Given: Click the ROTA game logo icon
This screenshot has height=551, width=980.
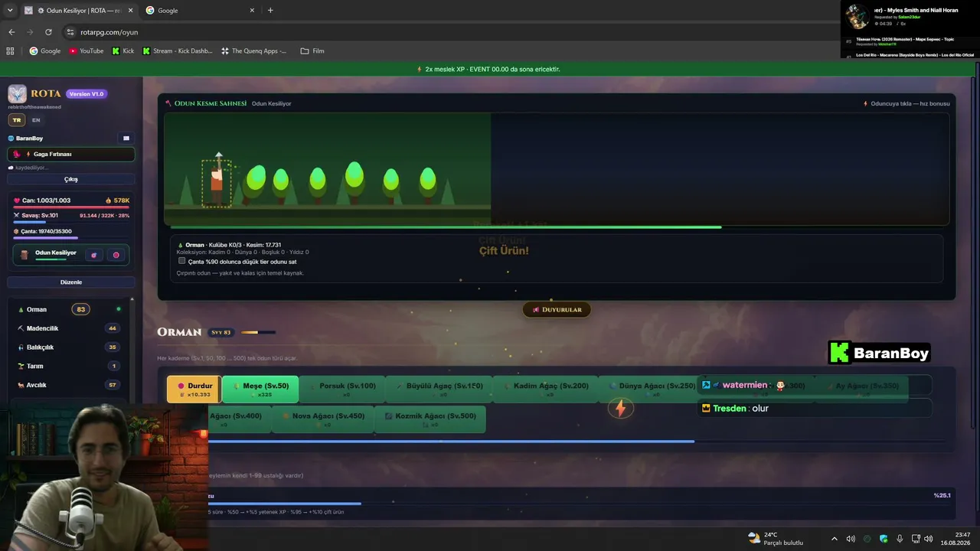Looking at the screenshot, I should tap(17, 94).
